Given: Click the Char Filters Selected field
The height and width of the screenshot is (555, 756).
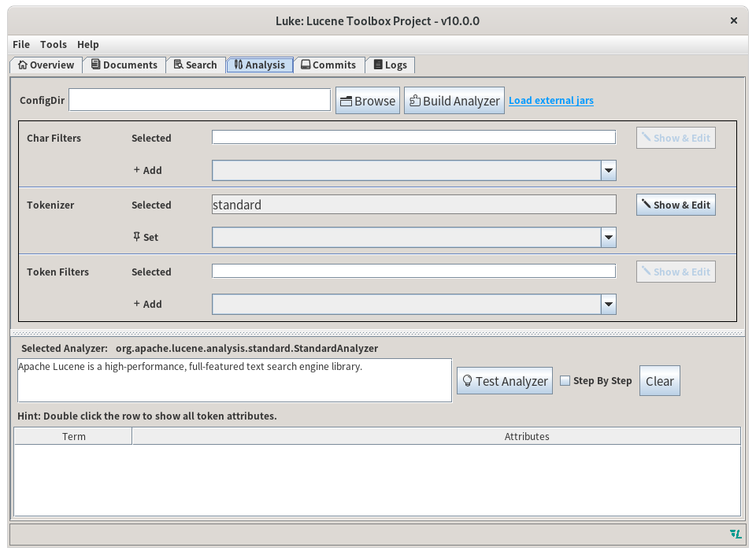Looking at the screenshot, I should tap(413, 137).
